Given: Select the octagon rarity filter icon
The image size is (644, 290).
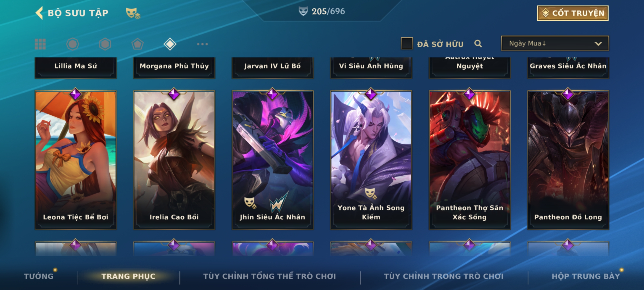Looking at the screenshot, I should [73, 44].
